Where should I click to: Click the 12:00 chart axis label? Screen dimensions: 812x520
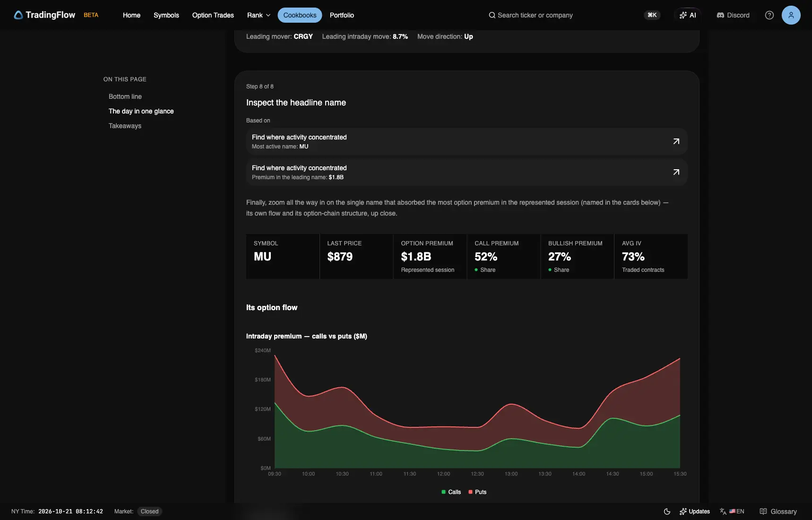point(443,474)
